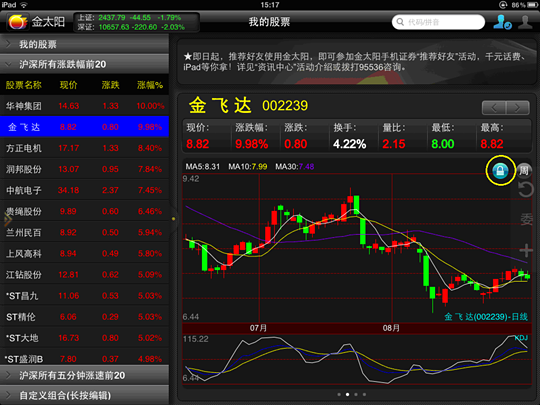Tap the orientation lock status icon
Viewport: 540px width, 405px height.
point(503,5)
